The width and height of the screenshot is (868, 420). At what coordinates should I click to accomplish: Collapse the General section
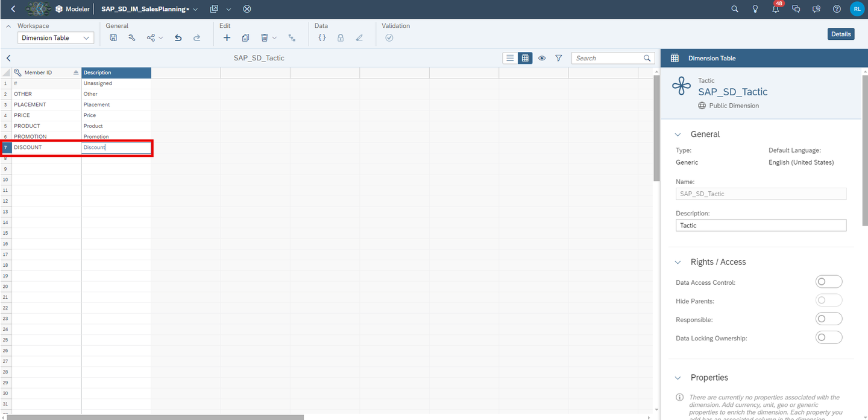pyautogui.click(x=678, y=135)
